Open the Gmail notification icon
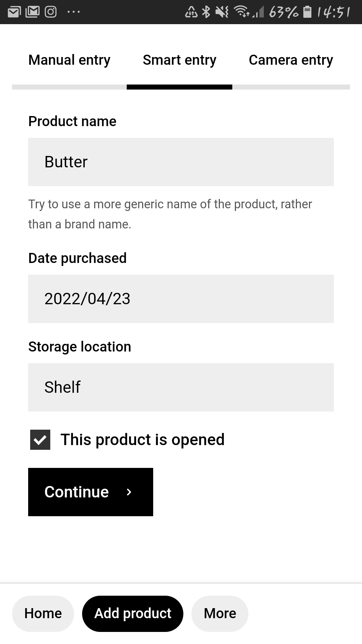 click(33, 12)
